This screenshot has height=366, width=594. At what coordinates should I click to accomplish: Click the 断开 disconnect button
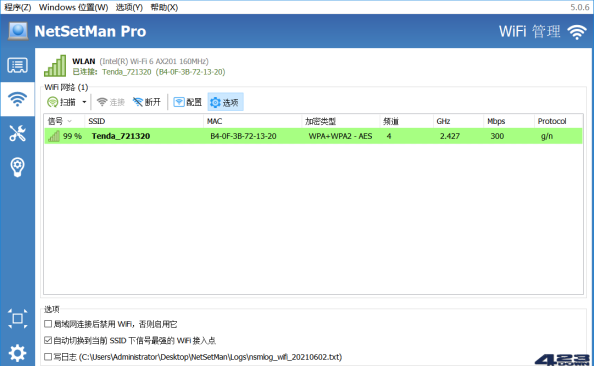coord(147,102)
